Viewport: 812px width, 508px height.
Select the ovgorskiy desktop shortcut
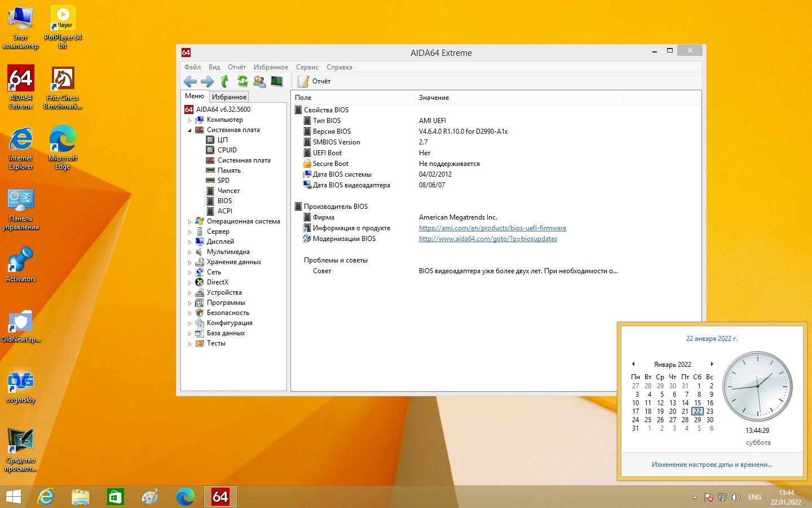coord(20,386)
